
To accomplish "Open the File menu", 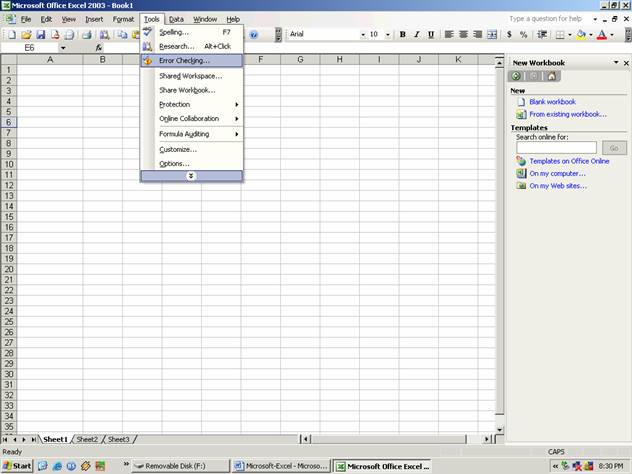I will click(26, 19).
